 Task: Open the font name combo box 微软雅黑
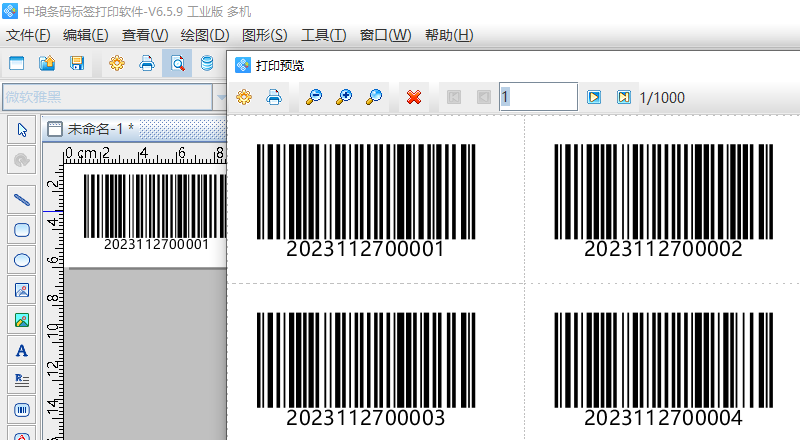tap(108, 97)
